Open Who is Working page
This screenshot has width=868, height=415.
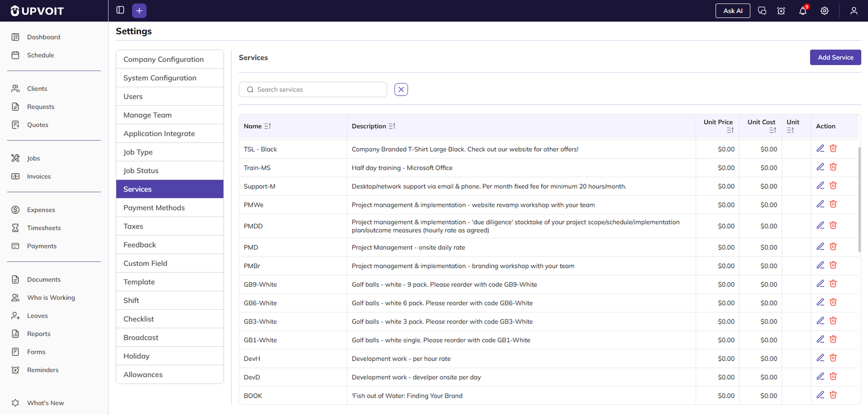(51, 297)
